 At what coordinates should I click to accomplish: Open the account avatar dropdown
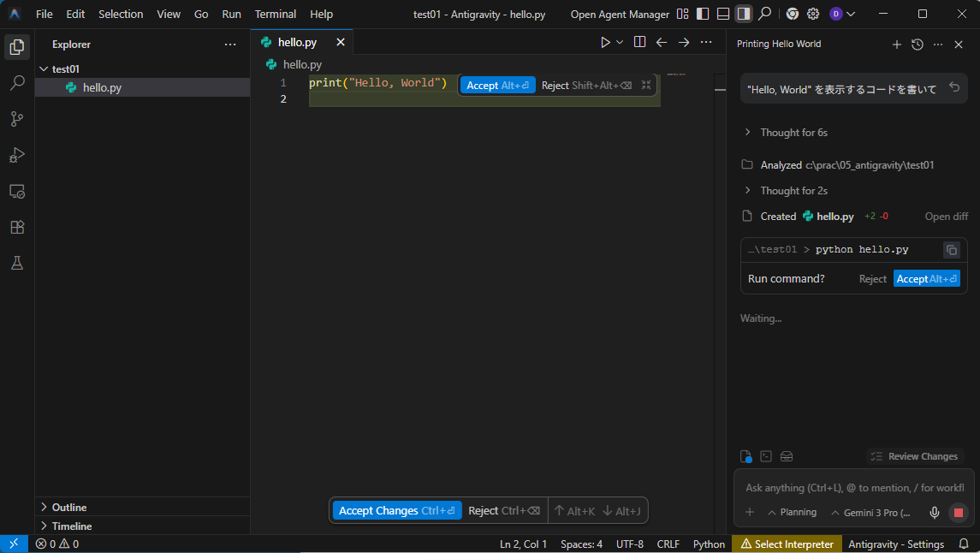pos(842,14)
